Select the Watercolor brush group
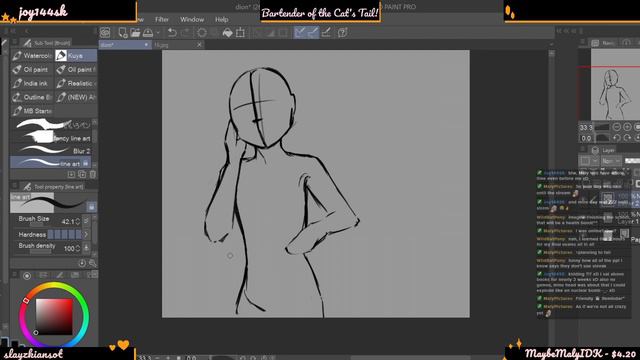This screenshot has width=640, height=360. click(x=32, y=56)
